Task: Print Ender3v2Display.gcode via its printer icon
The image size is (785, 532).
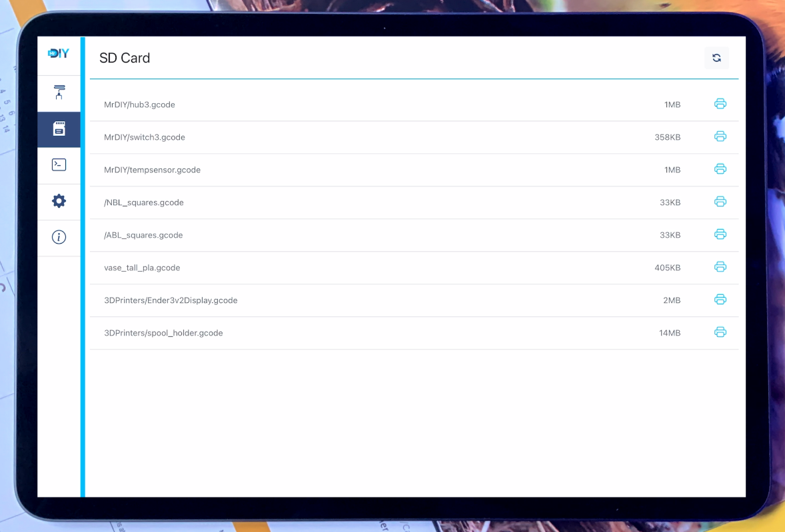Action: (720, 300)
